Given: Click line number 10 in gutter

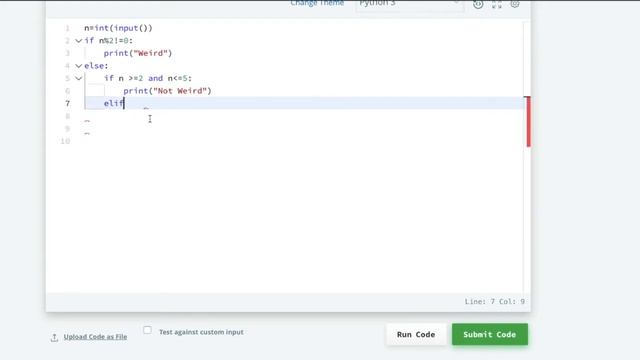Looking at the screenshot, I should point(65,141).
